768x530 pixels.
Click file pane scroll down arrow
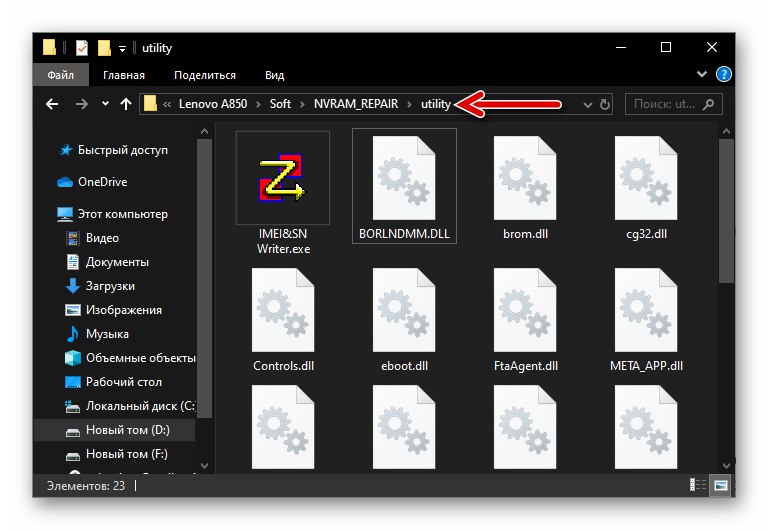click(726, 465)
